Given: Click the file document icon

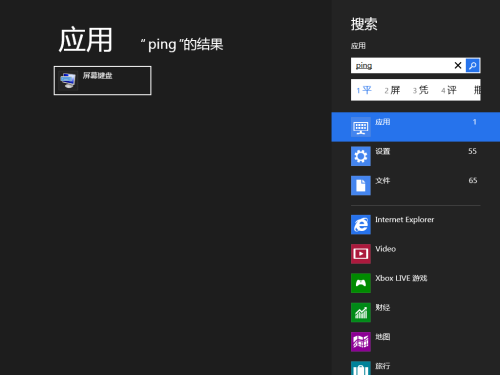Looking at the screenshot, I should click(361, 185).
